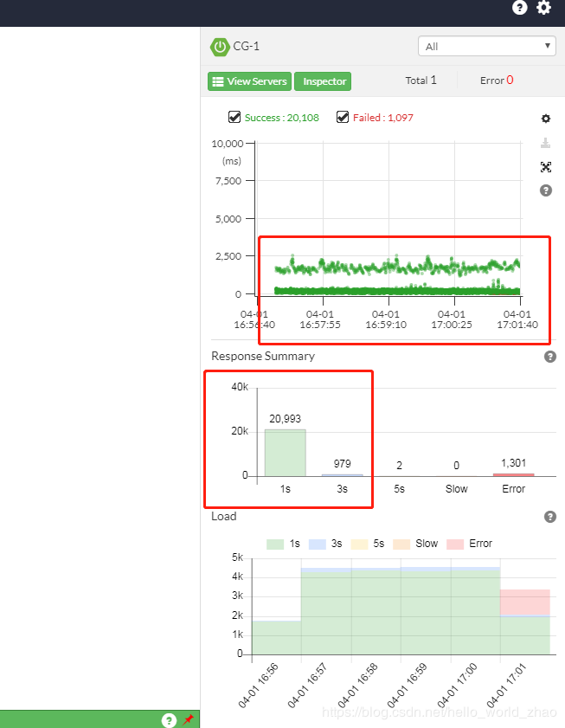The width and height of the screenshot is (565, 728).
Task: Click the Response Summary heading
Action: pyautogui.click(x=263, y=356)
